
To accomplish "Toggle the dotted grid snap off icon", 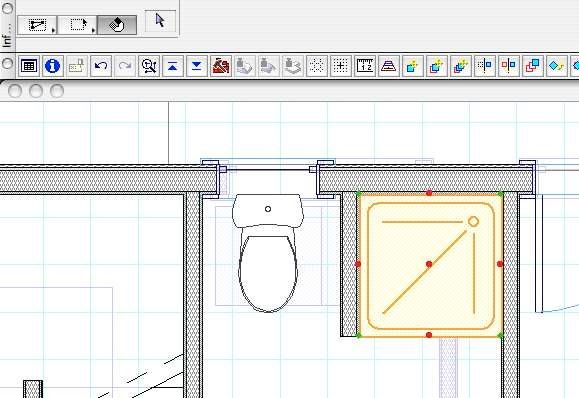I will coord(317,66).
